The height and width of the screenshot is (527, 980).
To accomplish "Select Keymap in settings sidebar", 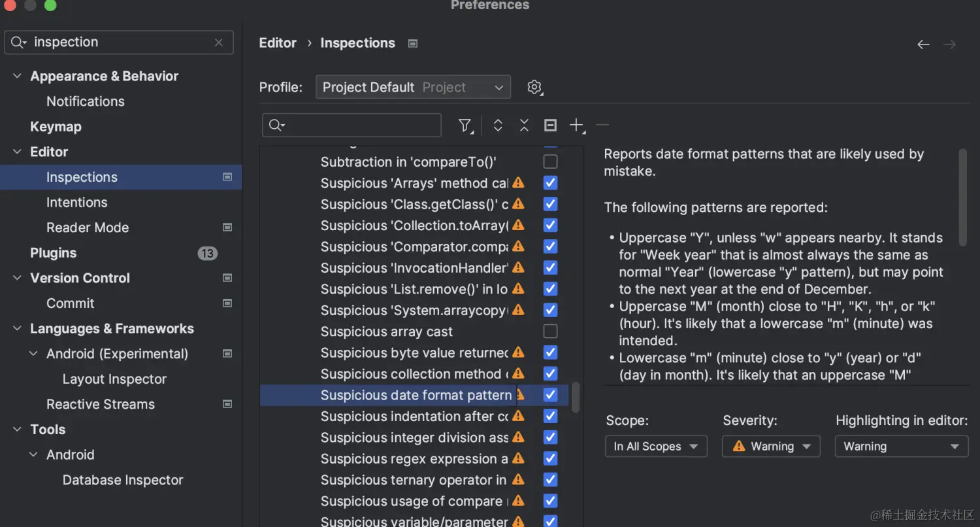I will pos(56,127).
